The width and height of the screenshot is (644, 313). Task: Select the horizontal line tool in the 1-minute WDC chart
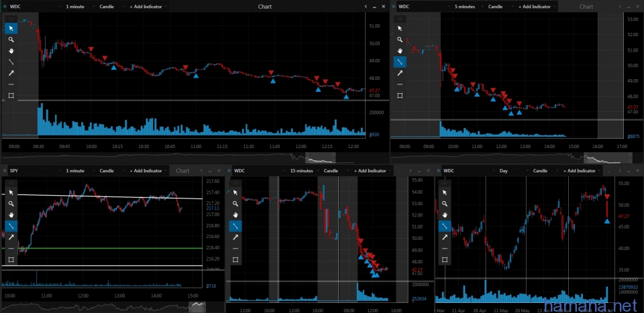coord(11,84)
